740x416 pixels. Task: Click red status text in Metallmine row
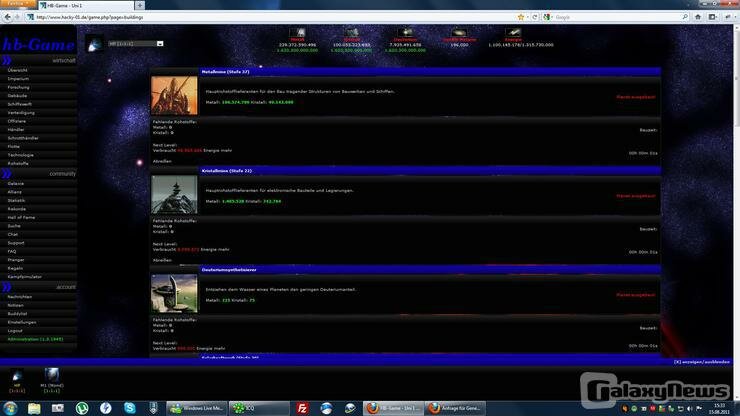pos(636,97)
